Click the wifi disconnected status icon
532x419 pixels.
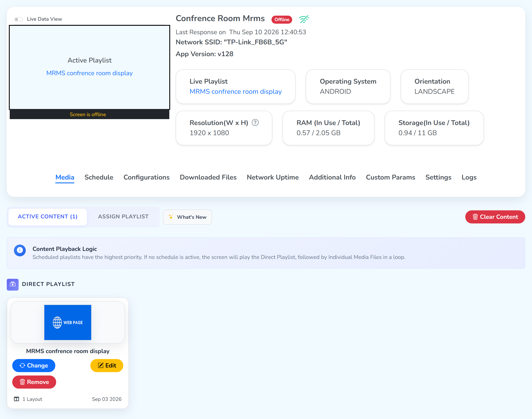(x=304, y=19)
